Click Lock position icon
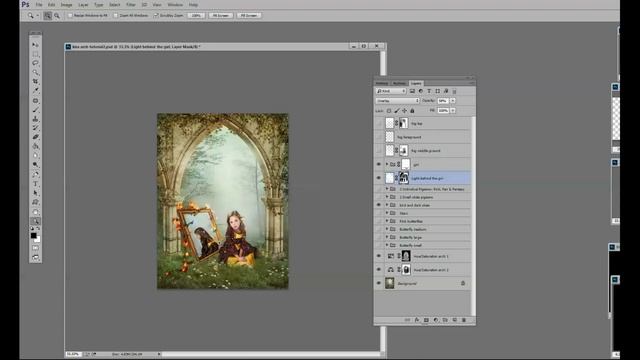Image resolution: width=640 pixels, height=360 pixels. tap(404, 111)
